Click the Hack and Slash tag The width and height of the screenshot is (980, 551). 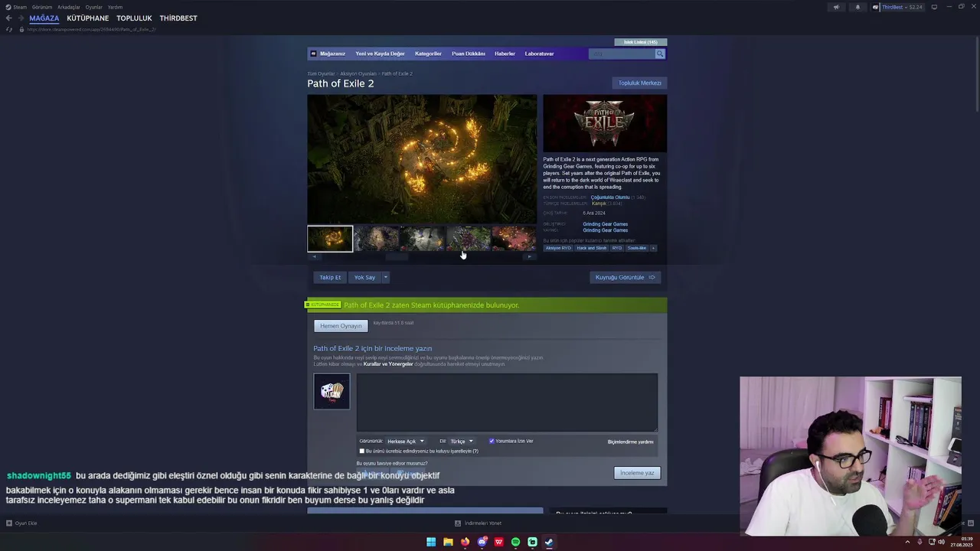pyautogui.click(x=591, y=248)
